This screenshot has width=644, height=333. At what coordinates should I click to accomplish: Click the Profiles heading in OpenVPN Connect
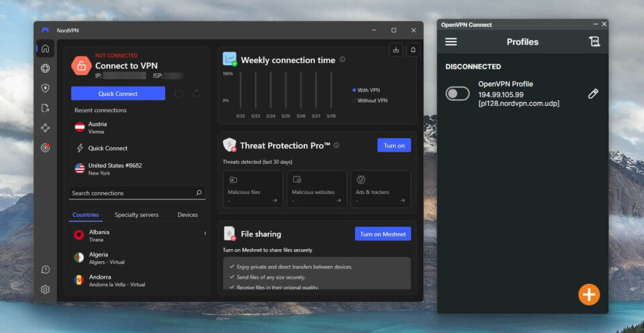pyautogui.click(x=523, y=42)
